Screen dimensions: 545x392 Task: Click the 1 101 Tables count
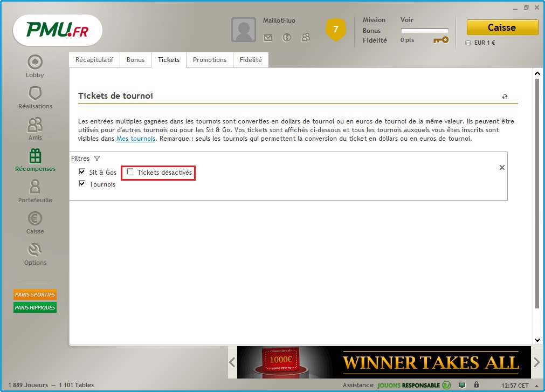76,385
